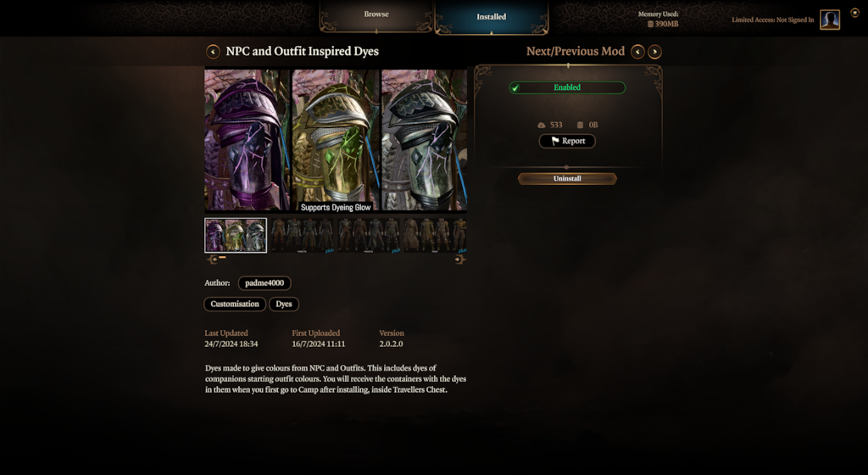Click the file size disk icon
The width and height of the screenshot is (868, 475).
coord(580,126)
